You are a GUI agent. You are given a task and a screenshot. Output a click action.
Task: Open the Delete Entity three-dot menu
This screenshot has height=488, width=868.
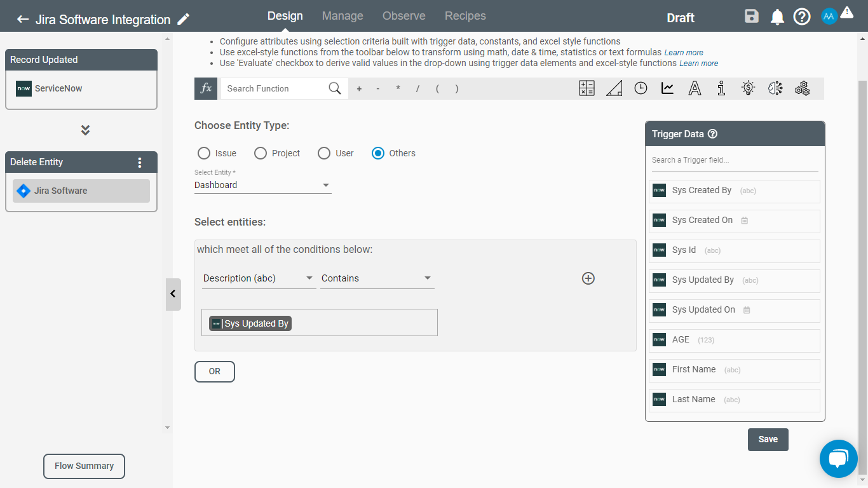(140, 162)
